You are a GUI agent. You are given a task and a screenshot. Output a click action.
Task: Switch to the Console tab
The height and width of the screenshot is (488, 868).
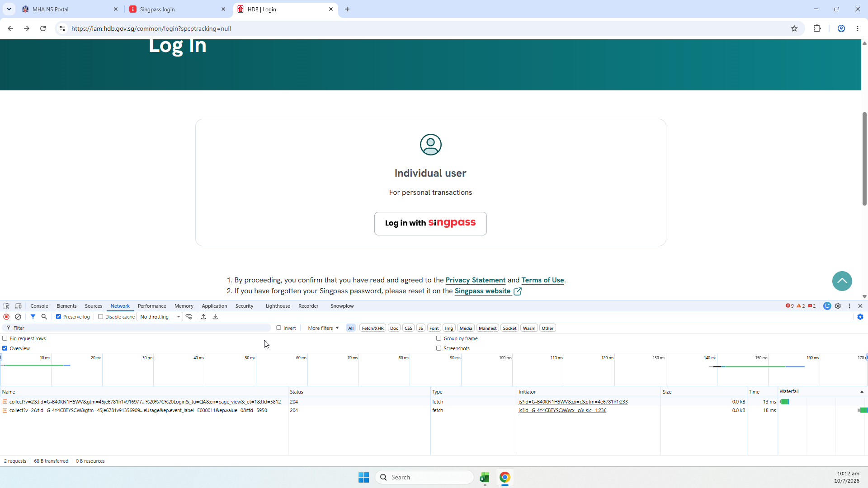(39, 306)
